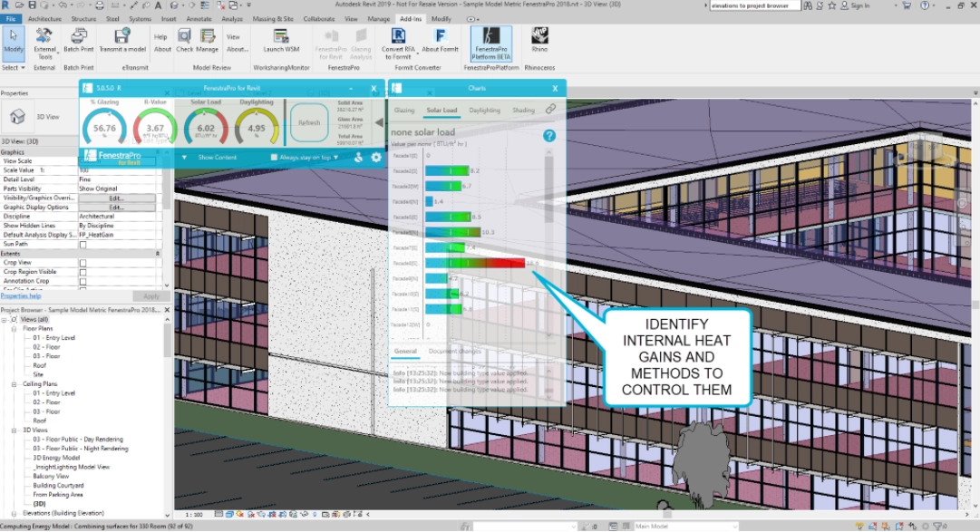The image size is (980, 532).
Task: Open the Model Review Manage tool
Action: 207,41
